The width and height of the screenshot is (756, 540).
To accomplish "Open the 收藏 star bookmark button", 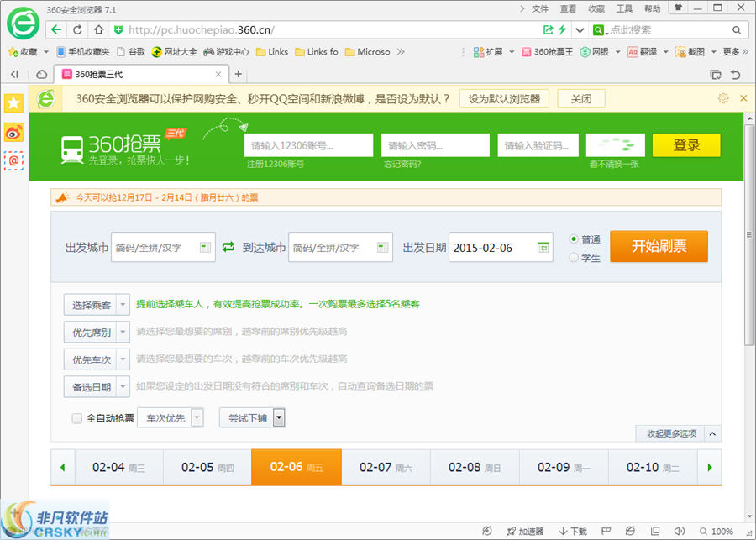I will pyautogui.click(x=23, y=51).
